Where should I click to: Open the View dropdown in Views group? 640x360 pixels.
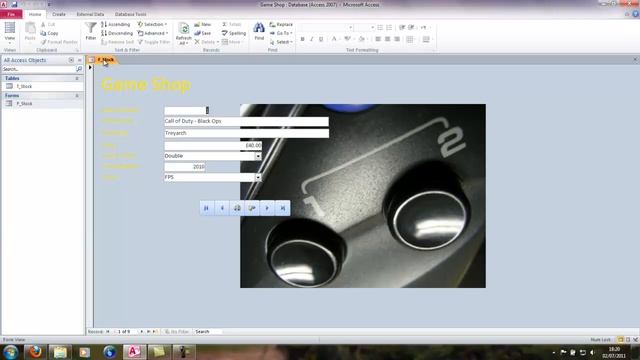(x=10, y=39)
